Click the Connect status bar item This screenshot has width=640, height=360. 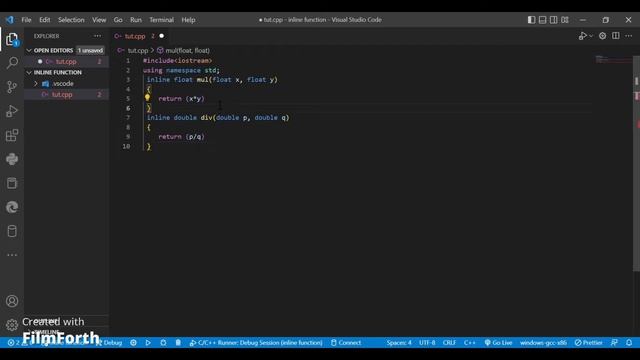(346, 343)
